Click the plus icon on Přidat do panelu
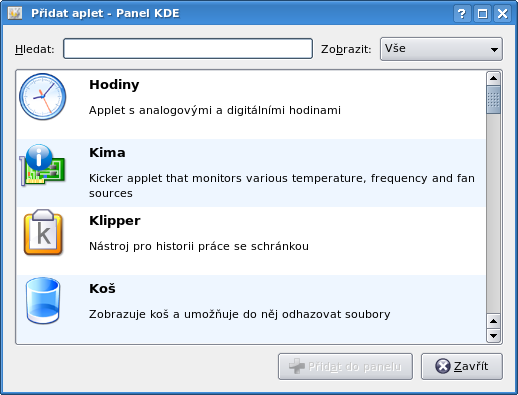518x395 pixels. [x=297, y=366]
